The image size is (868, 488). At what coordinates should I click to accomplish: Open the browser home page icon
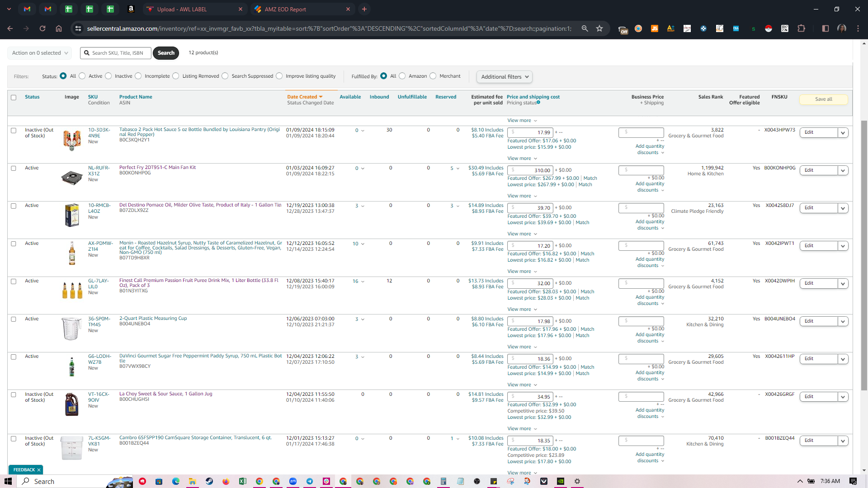click(x=59, y=28)
